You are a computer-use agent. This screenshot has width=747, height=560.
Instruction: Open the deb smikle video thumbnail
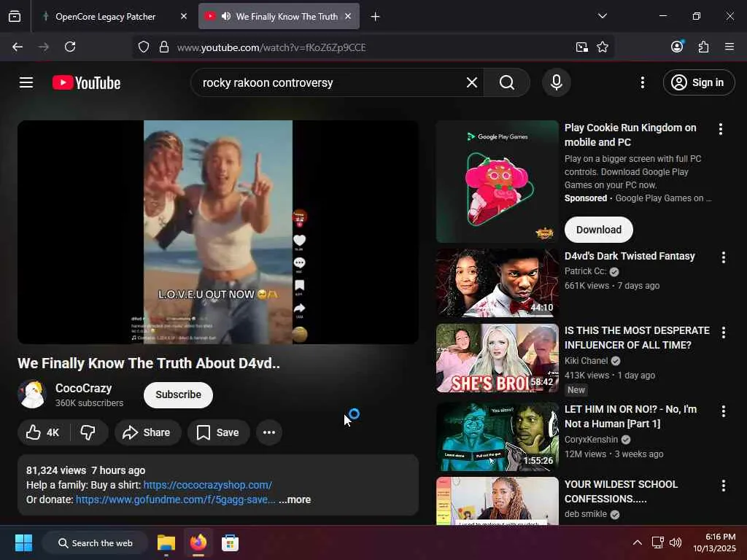tap(498, 501)
